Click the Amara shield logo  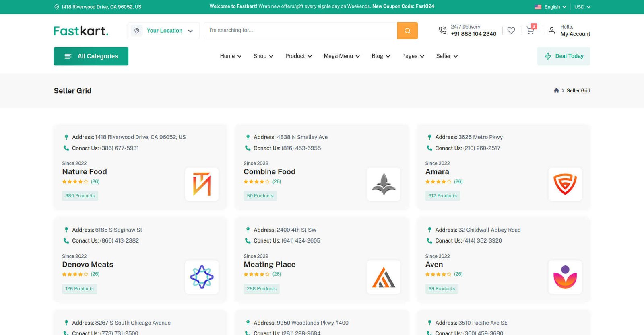point(565,184)
